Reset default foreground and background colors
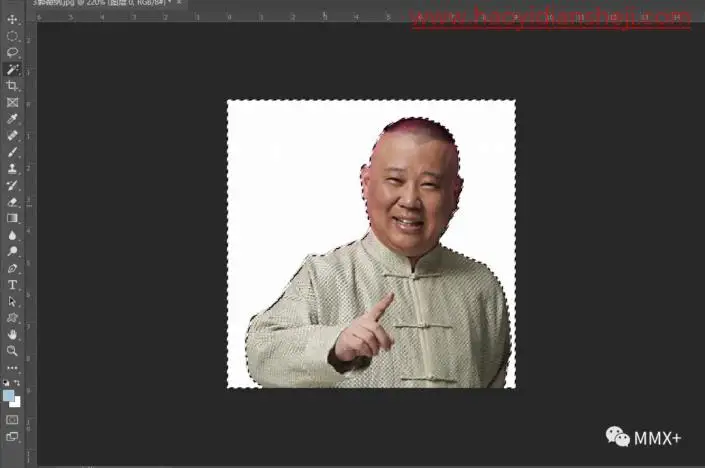Screen dimensions: 705x468 (6, 383)
